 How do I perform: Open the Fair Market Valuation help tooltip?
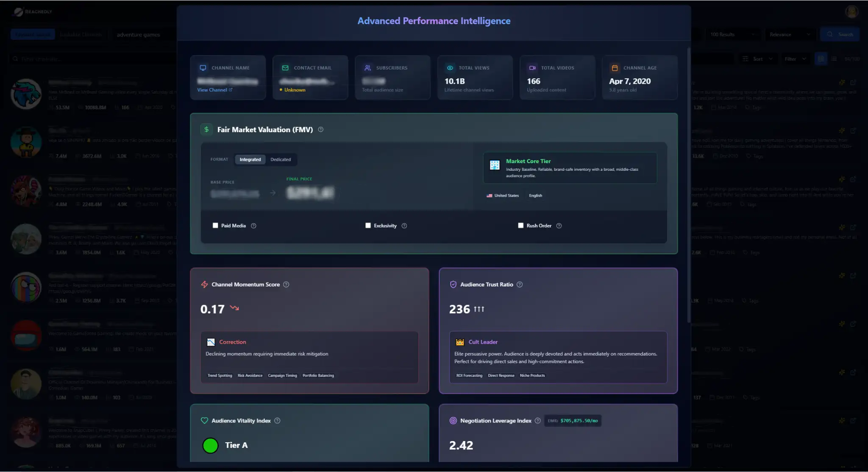321,130
